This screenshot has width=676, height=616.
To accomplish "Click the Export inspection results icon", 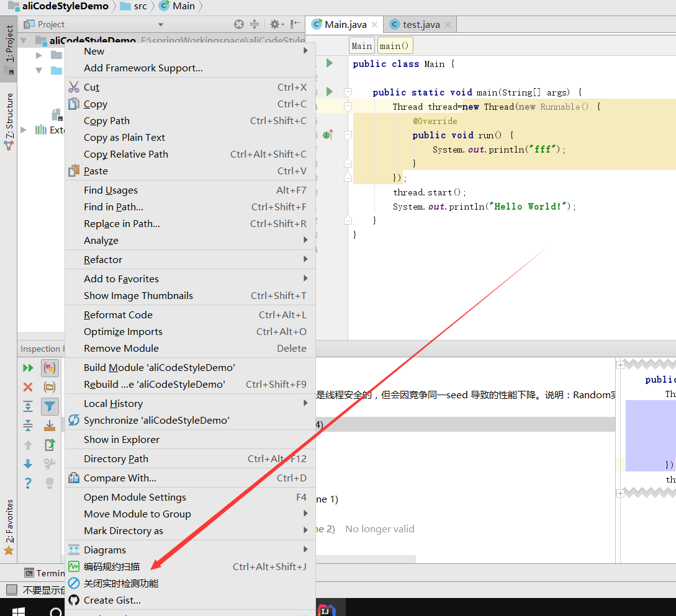I will point(50,445).
